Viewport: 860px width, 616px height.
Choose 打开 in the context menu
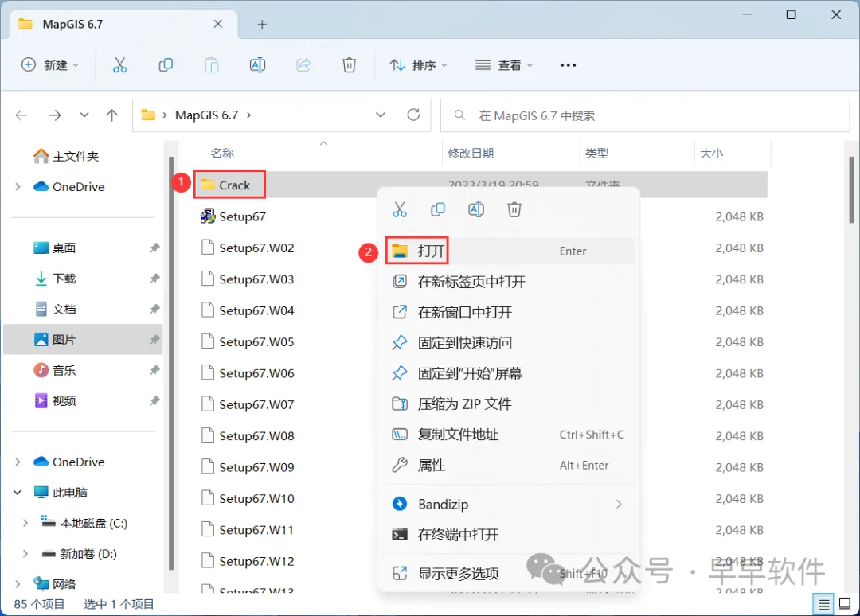pyautogui.click(x=508, y=251)
